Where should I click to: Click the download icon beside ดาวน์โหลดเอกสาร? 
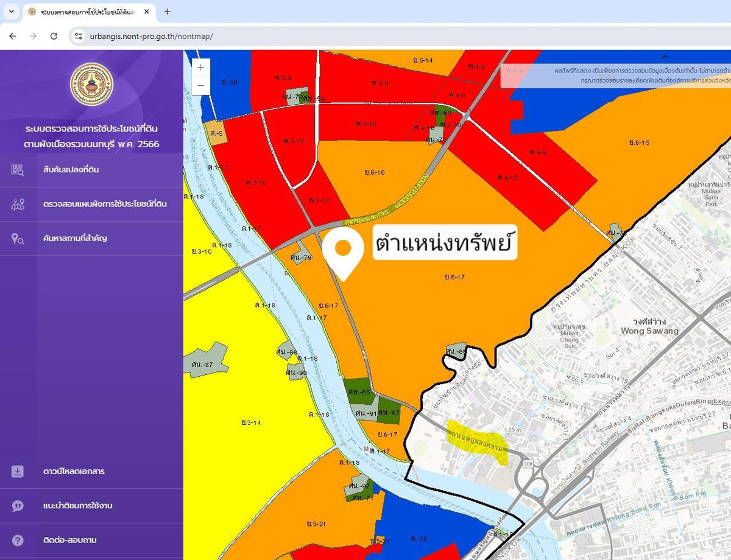click(x=18, y=470)
